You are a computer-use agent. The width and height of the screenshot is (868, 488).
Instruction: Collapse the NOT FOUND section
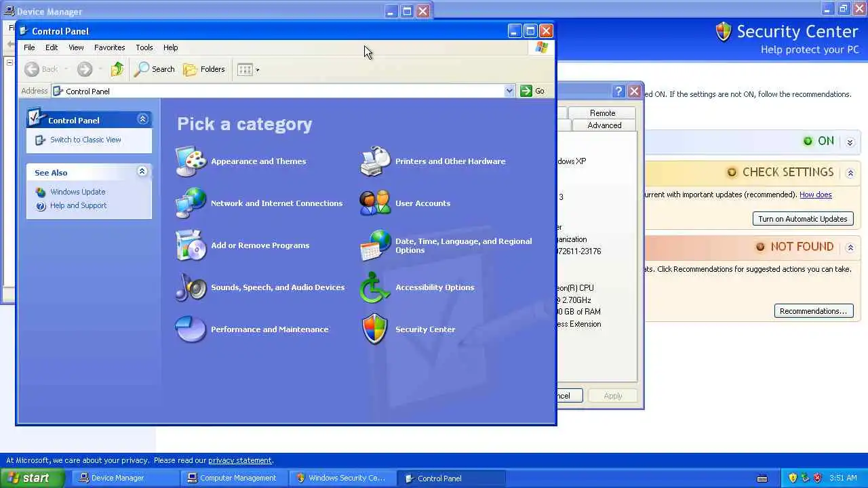pyautogui.click(x=850, y=247)
